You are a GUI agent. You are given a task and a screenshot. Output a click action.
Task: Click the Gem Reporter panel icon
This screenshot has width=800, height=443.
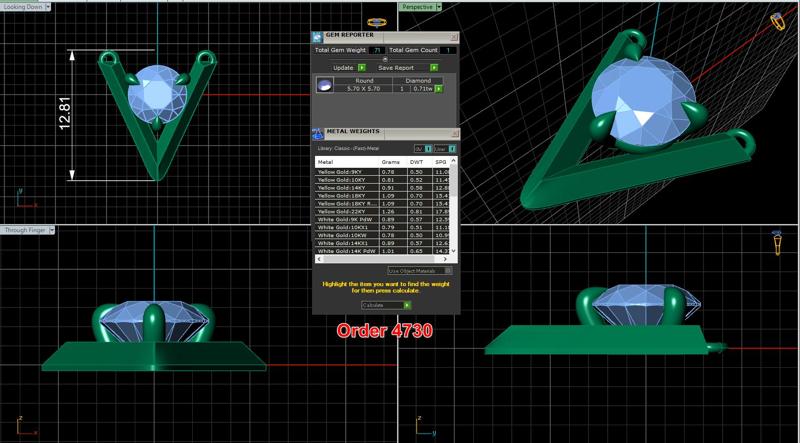tap(317, 37)
